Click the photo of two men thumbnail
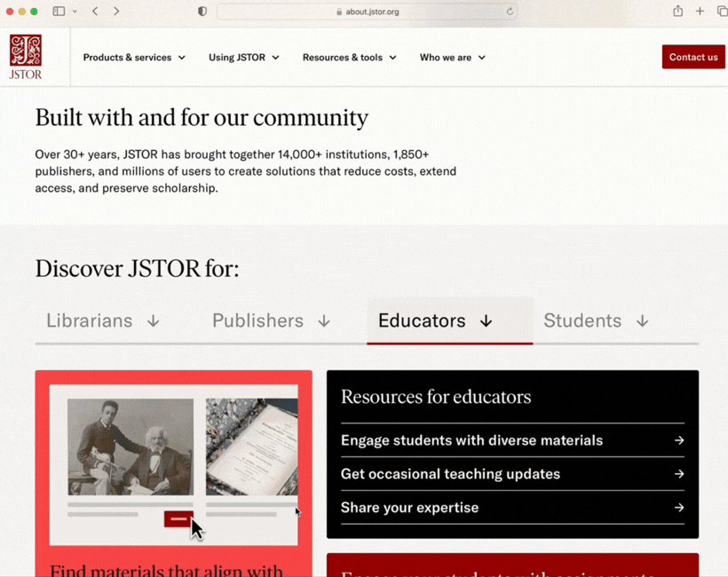Screen dimensions: 728x577 click(131, 447)
